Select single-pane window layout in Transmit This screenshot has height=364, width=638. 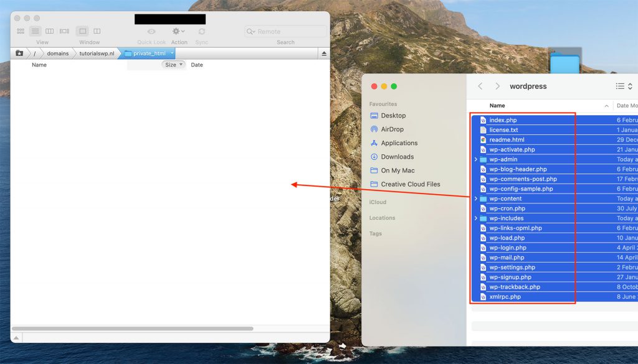[x=83, y=31]
